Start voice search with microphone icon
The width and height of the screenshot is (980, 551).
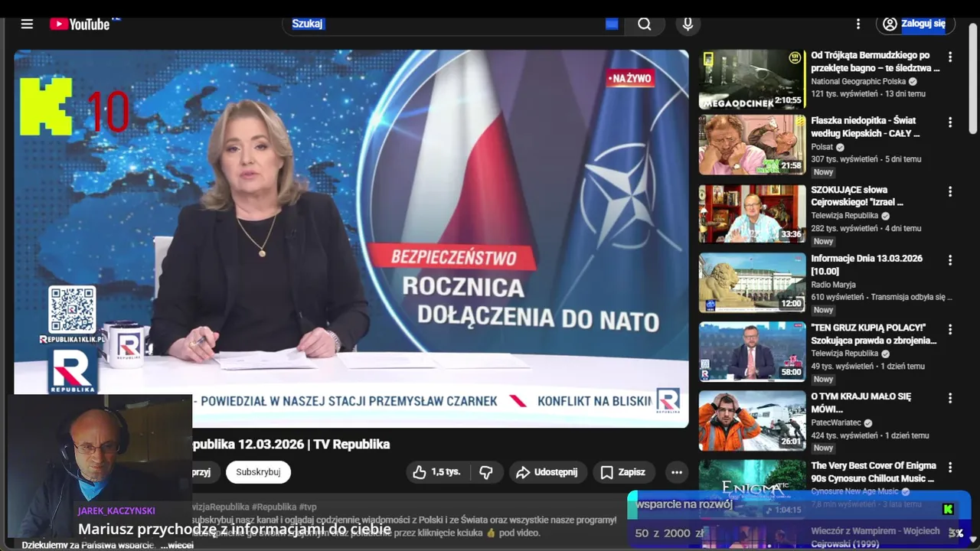688,24
